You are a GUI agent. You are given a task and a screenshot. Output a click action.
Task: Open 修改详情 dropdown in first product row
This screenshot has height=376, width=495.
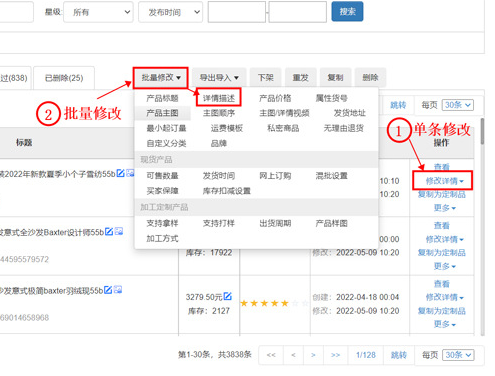click(x=444, y=181)
